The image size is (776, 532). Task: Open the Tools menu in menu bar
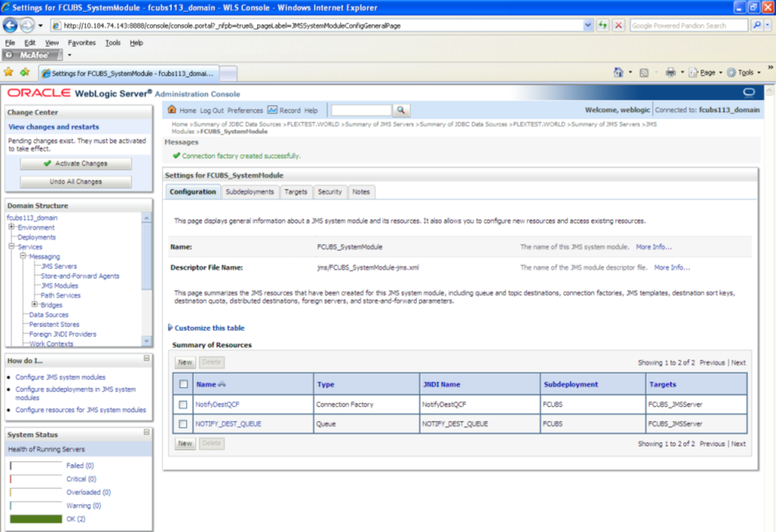click(113, 42)
